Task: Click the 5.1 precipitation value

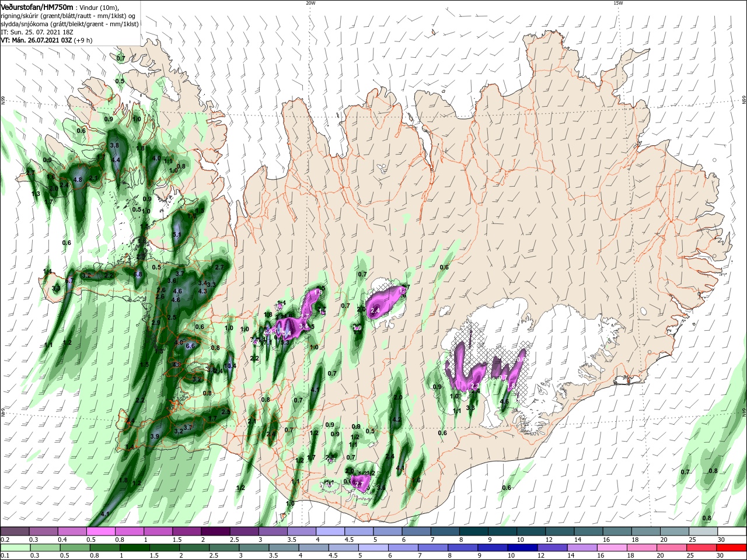Action: tap(177, 235)
